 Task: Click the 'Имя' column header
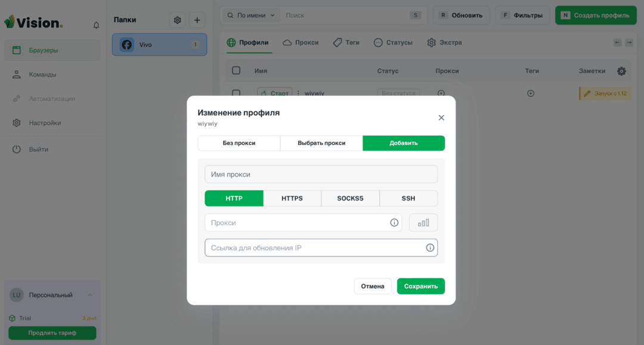[x=261, y=70]
